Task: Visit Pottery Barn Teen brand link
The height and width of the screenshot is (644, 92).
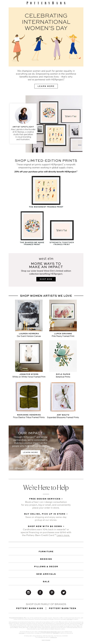Action: [x=63, y=608]
